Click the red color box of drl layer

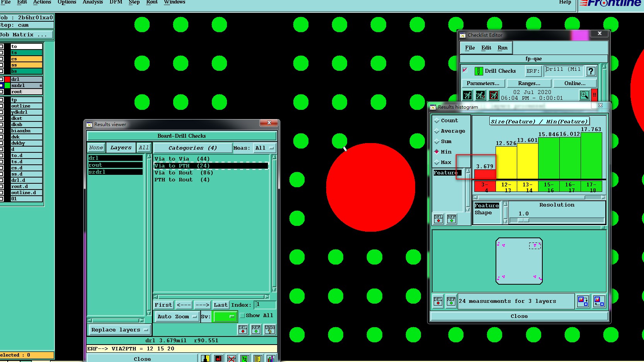coord(7,79)
